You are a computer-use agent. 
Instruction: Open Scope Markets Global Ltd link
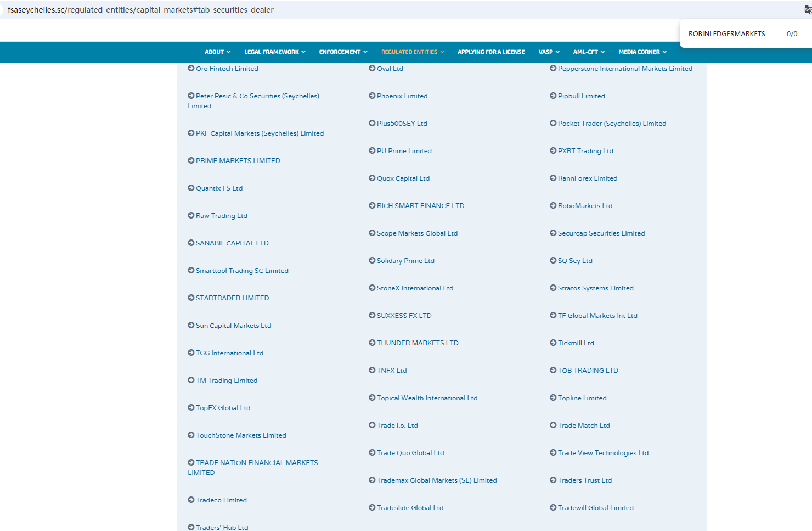pyautogui.click(x=417, y=233)
